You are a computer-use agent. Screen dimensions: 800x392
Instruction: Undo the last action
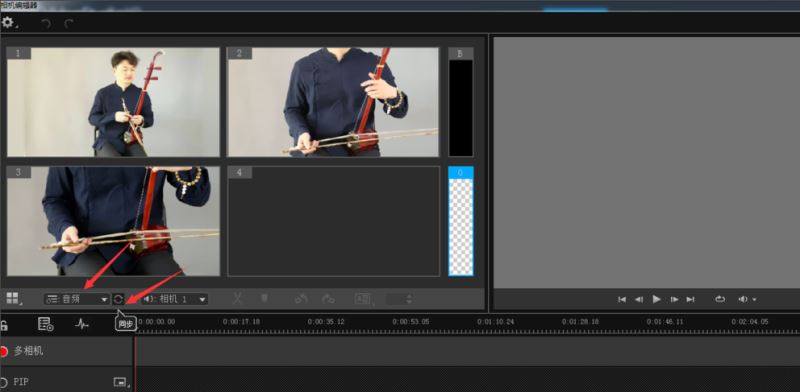[x=46, y=23]
